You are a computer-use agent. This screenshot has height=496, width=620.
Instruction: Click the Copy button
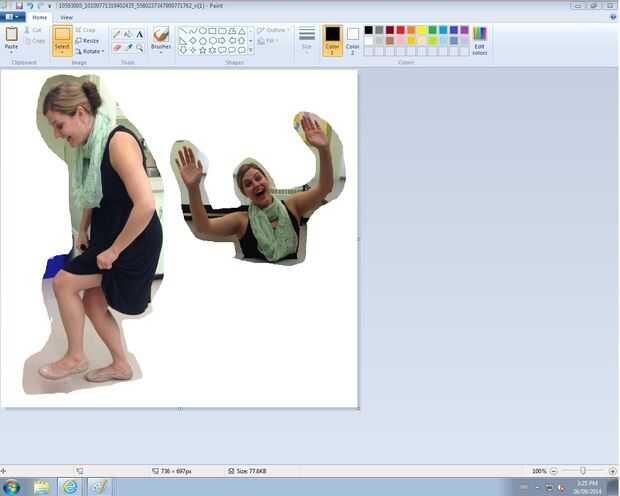point(35,40)
